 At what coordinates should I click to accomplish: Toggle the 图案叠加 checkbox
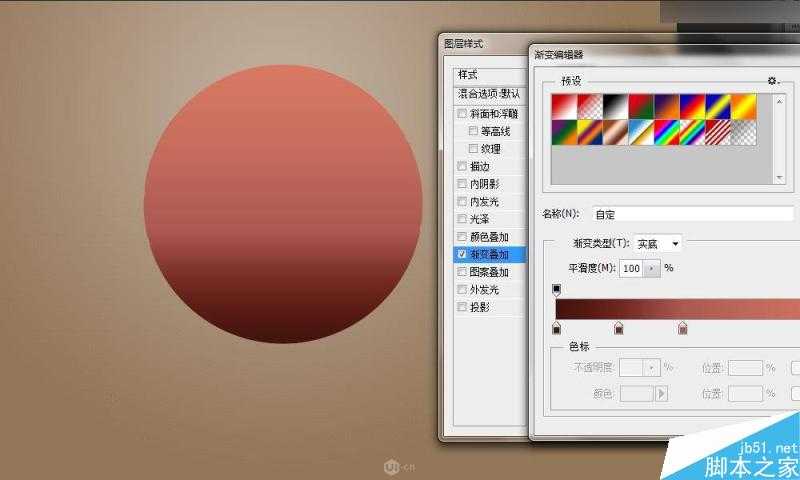coord(462,272)
